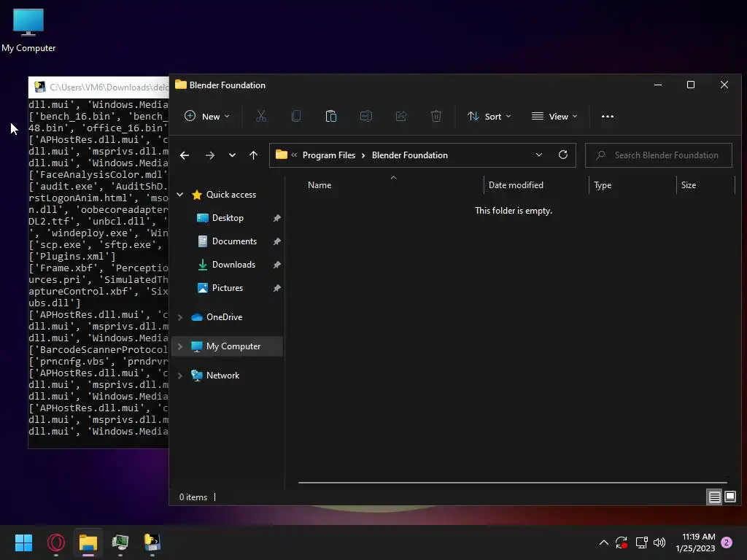Viewport: 747px width, 560px height.
Task: Open the See more ellipsis menu
Action: [608, 116]
